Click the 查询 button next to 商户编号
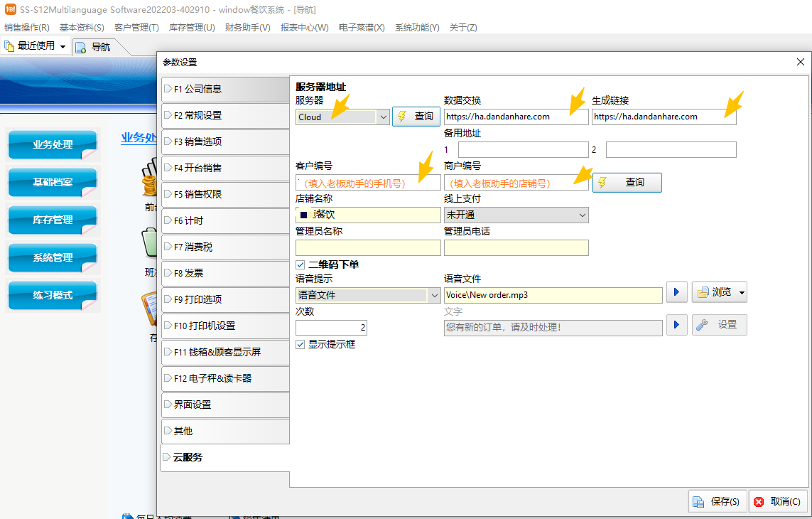Screen dimensions: 812x519 [x=627, y=183]
